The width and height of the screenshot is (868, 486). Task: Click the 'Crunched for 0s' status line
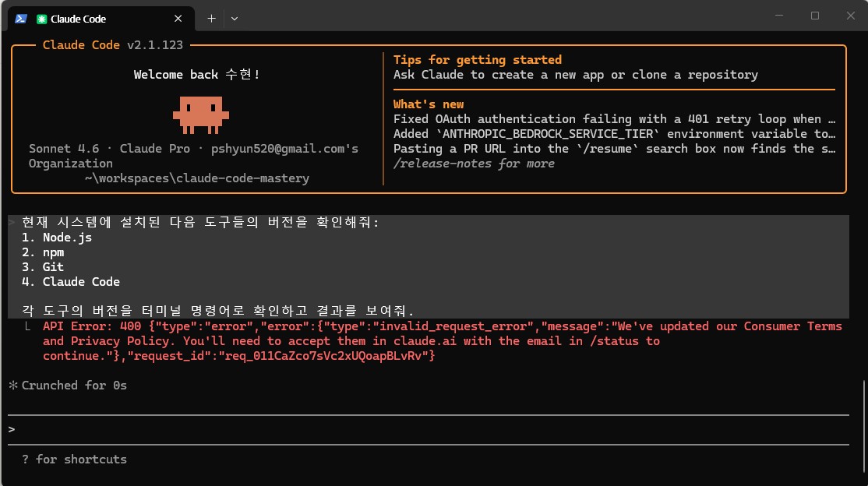(68, 386)
